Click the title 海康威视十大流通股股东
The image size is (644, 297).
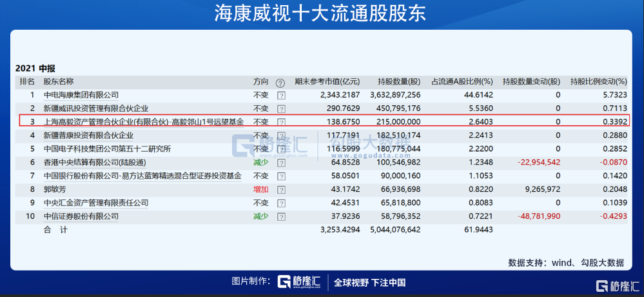(321, 13)
